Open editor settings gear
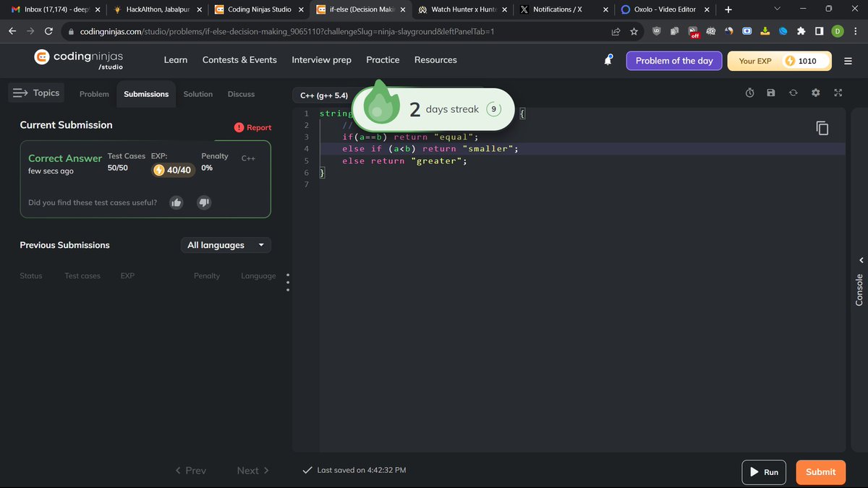The image size is (868, 488). pyautogui.click(x=816, y=93)
